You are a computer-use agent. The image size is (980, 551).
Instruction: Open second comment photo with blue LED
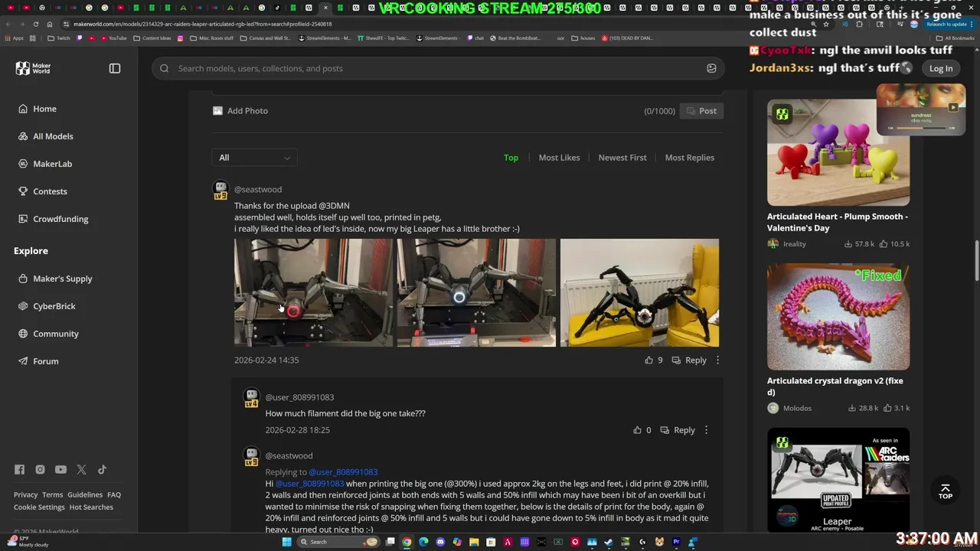[x=476, y=292]
